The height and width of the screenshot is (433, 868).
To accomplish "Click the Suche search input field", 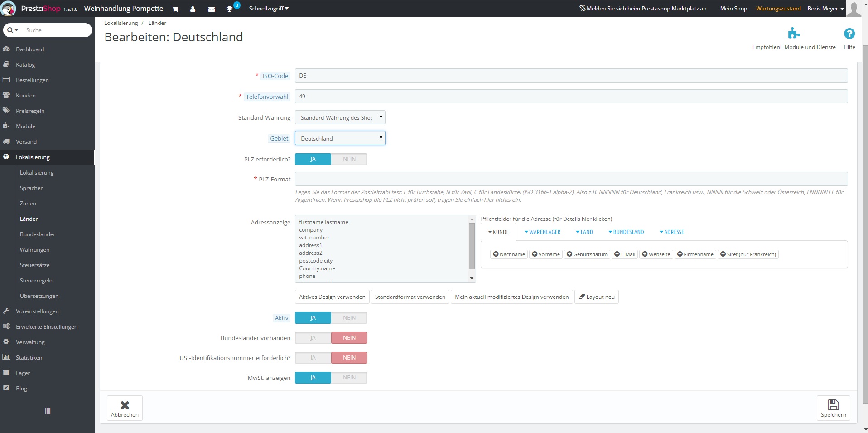I will pos(57,30).
